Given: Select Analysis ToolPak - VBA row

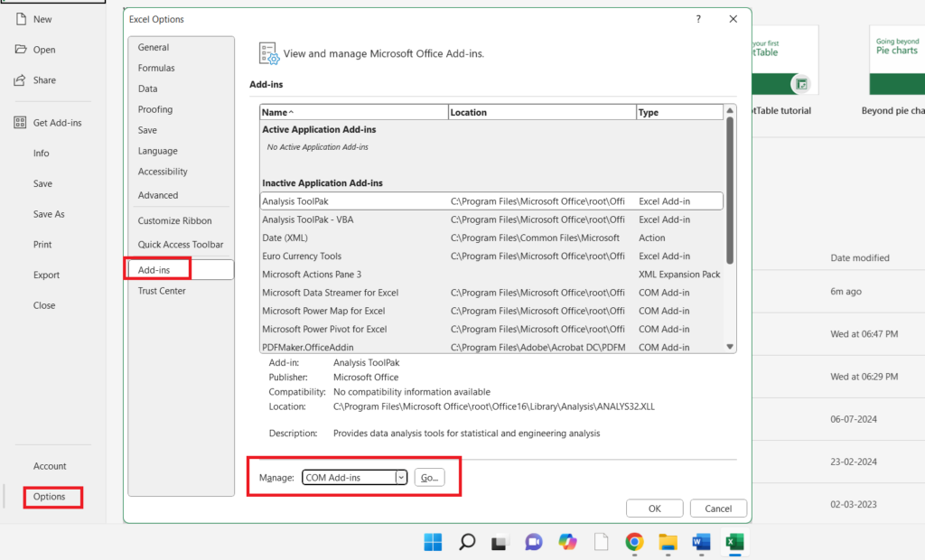Looking at the screenshot, I should click(x=491, y=219).
